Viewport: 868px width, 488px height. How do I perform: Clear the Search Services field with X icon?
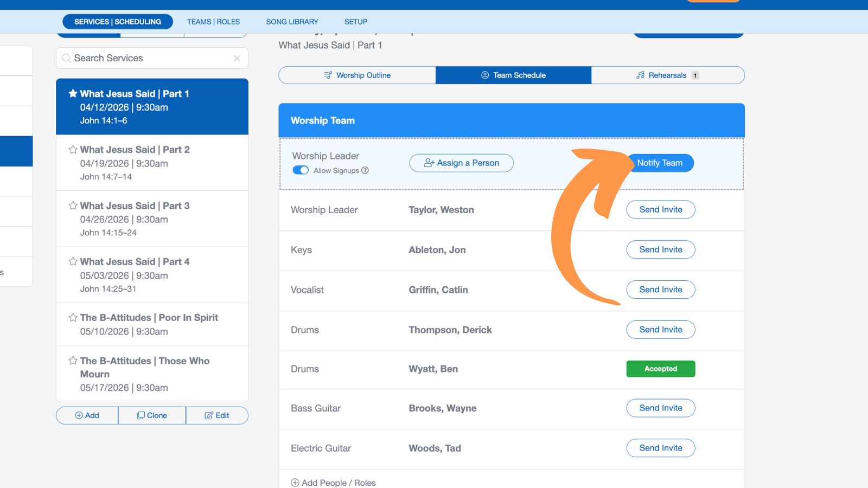click(237, 59)
